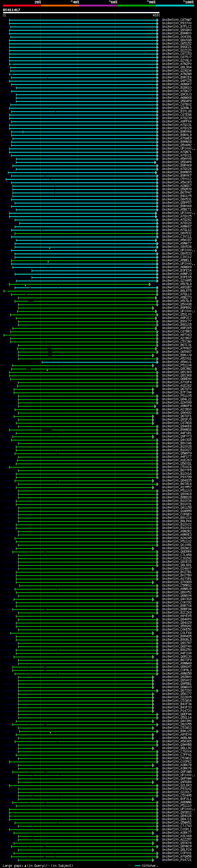
Task: Click label UniRef100_B9RIE4
Action: pyautogui.click(x=177, y=78)
